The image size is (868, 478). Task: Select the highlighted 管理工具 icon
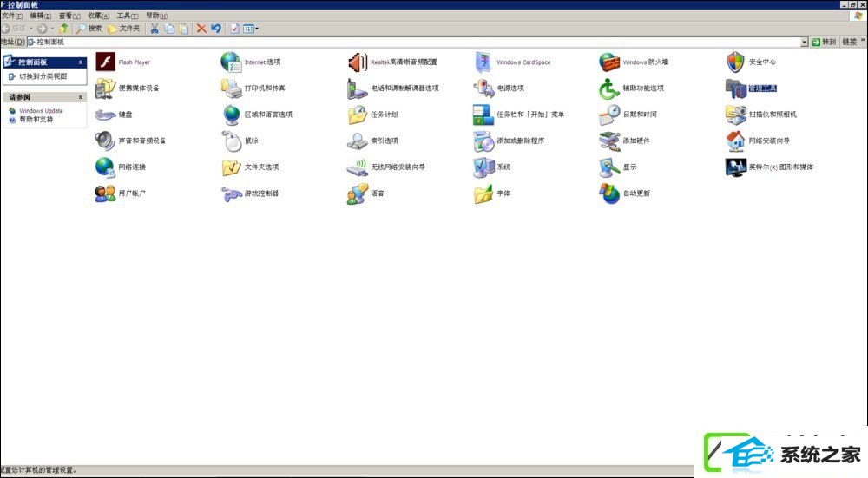736,88
